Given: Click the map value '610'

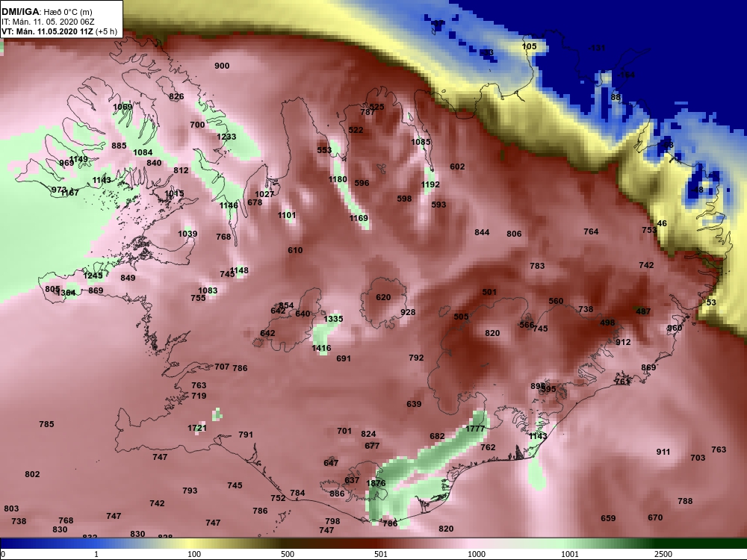Looking at the screenshot, I should click(295, 250).
